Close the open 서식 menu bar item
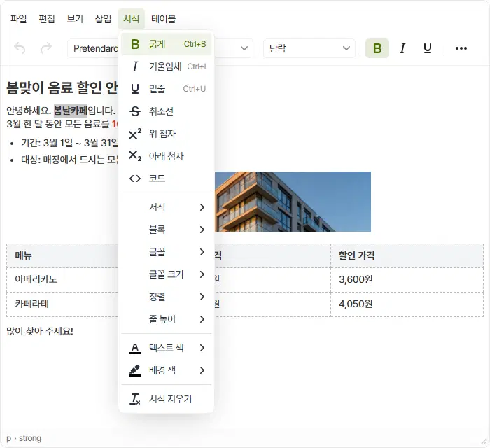 coord(132,19)
